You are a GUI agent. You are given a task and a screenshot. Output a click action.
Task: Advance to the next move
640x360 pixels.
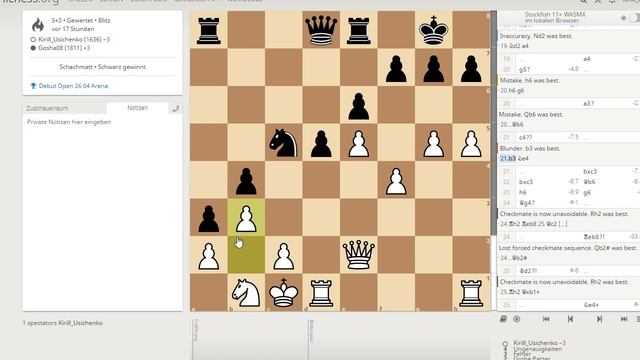(x=599, y=319)
